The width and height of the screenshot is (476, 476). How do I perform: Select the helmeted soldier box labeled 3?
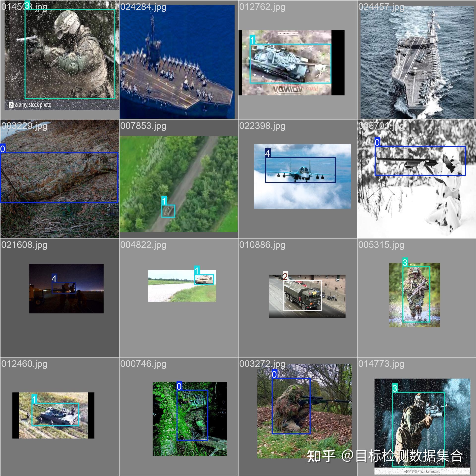coord(70,54)
